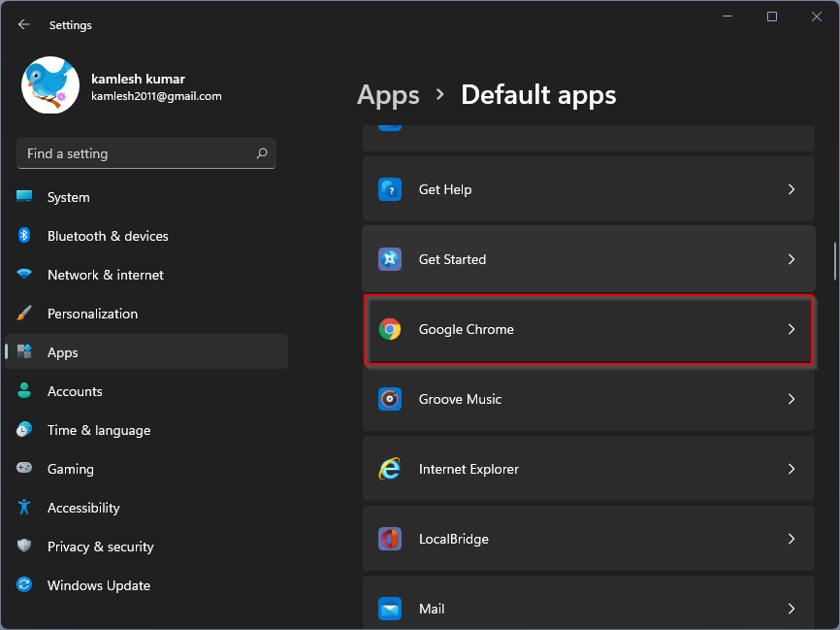This screenshot has width=840, height=630.
Task: Click kamlesh kumar profile avatar
Action: pos(50,85)
